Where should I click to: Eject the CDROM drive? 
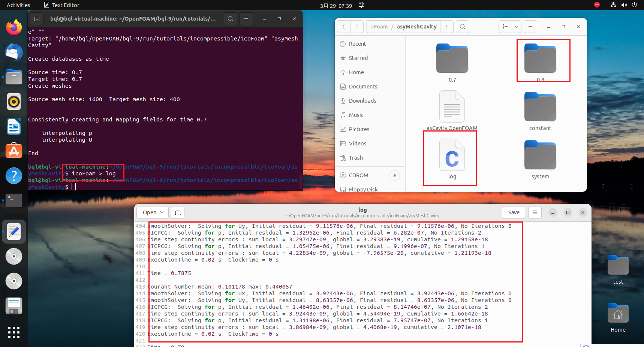click(394, 175)
